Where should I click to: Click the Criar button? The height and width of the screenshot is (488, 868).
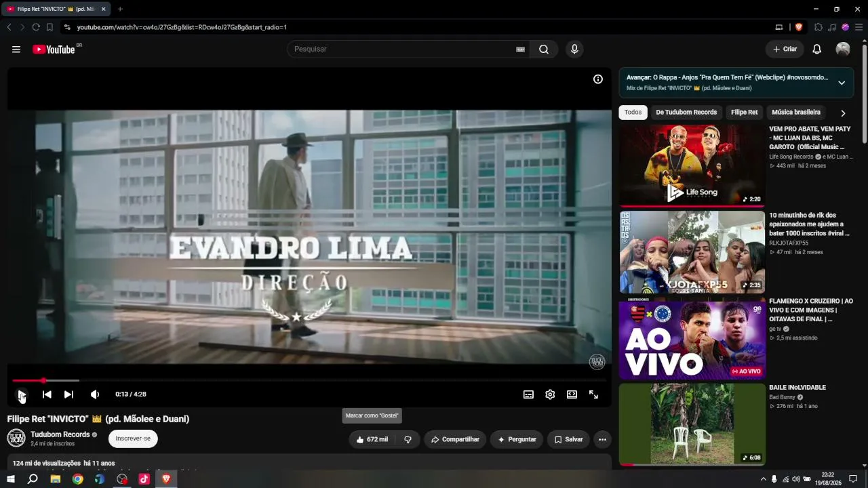[x=785, y=49]
